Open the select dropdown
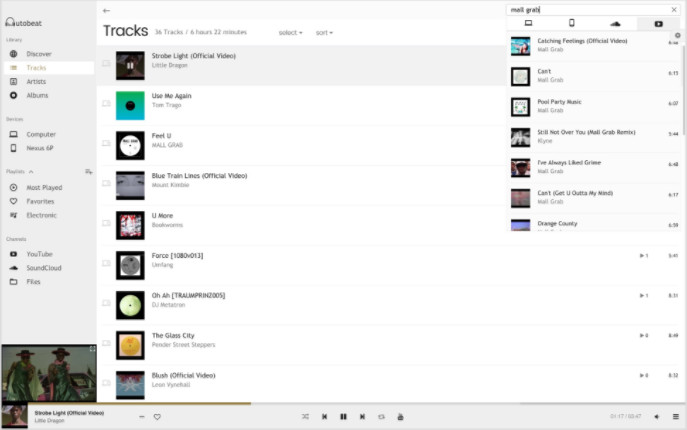This screenshot has width=687, height=430. (290, 33)
